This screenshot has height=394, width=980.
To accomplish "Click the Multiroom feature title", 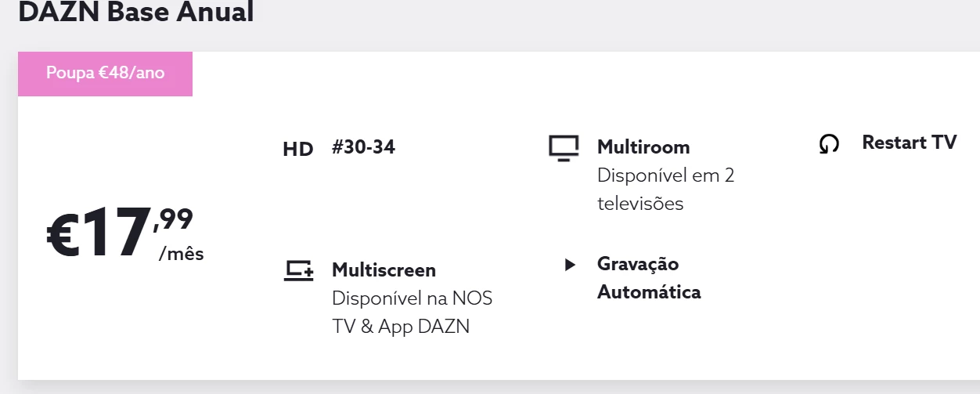I will (643, 147).
